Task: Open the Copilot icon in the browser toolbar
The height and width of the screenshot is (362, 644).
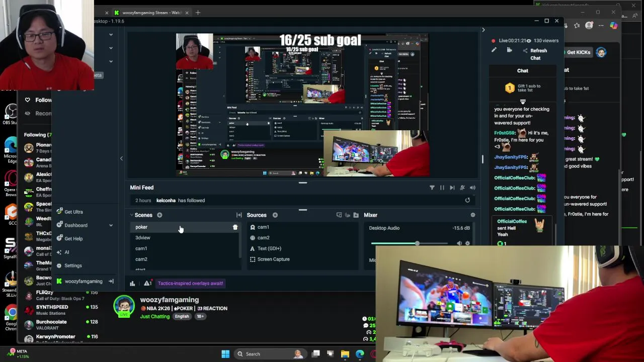Action: pos(613,26)
